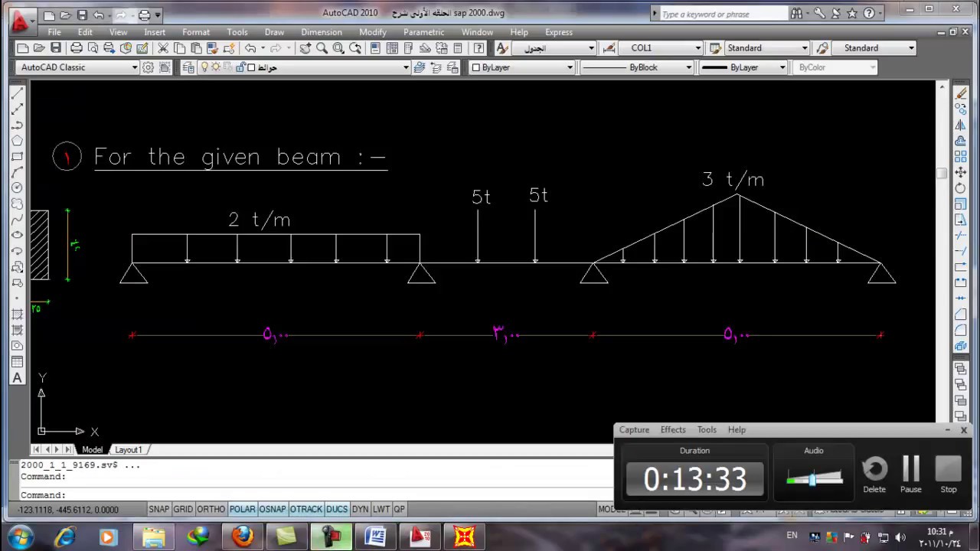The image size is (980, 551).
Task: Toggle GRID display in status bar
Action: pos(183,509)
